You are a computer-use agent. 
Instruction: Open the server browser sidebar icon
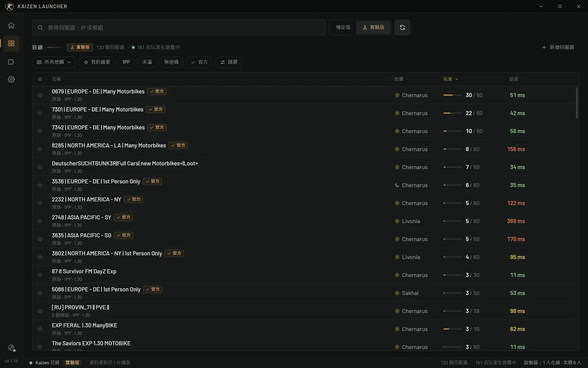pos(11,43)
